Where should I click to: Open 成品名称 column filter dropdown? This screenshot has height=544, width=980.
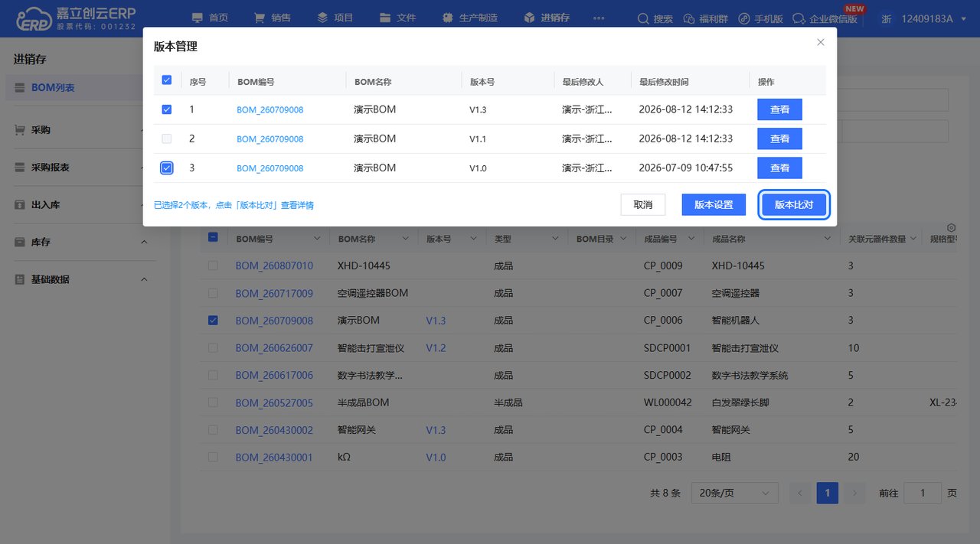click(x=827, y=239)
